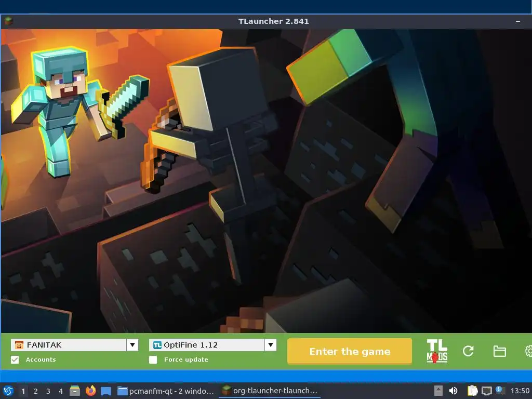532x399 pixels.
Task: Expand the FANITAK account dropdown arrow
Action: pos(132,345)
